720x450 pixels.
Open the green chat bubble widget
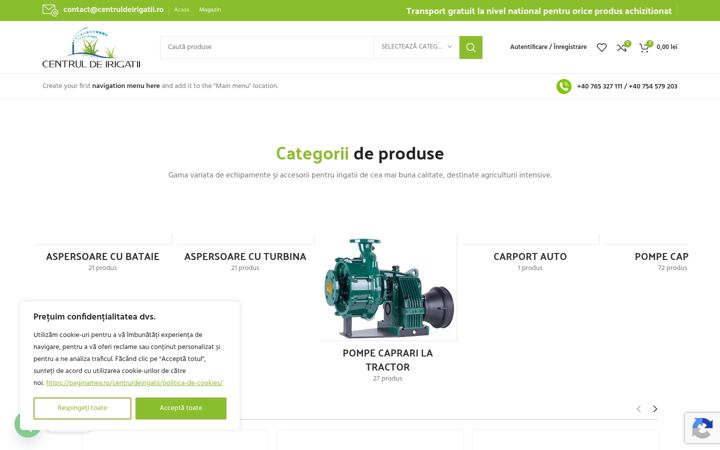[27, 425]
